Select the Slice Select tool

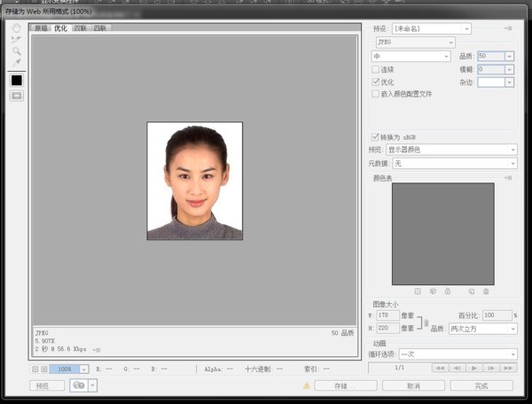(x=16, y=39)
